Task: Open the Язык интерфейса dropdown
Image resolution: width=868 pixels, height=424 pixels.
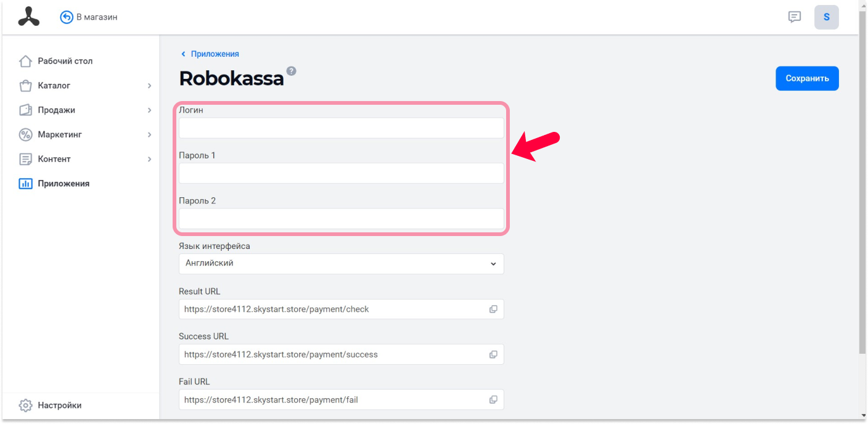Action: point(342,264)
